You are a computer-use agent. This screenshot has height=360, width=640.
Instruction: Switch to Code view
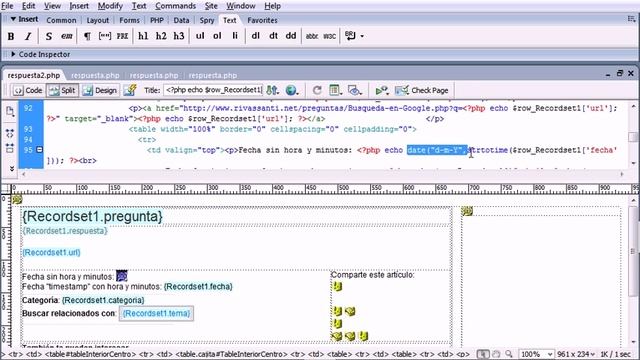pos(28,90)
